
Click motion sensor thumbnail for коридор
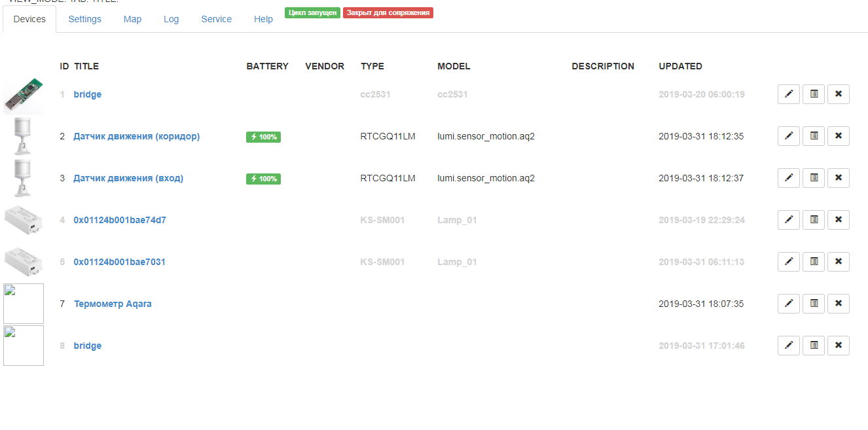24,136
